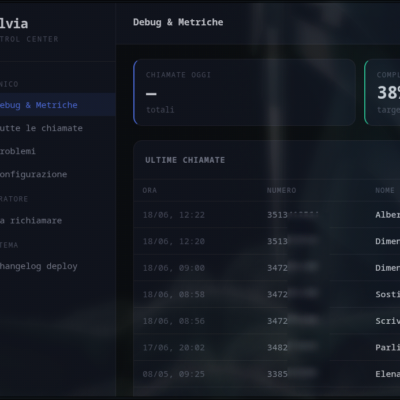
Task: Open the Tutte le chiamate sidebar item
Action: pyautogui.click(x=57, y=128)
